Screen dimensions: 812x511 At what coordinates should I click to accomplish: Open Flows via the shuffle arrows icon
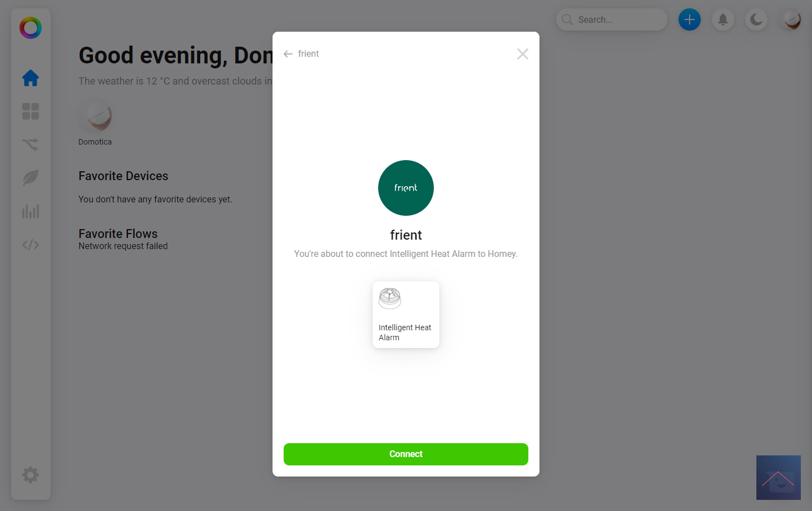click(x=31, y=145)
